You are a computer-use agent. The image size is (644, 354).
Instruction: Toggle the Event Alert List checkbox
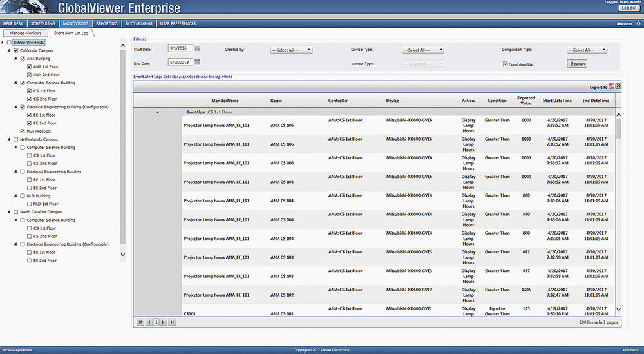[505, 64]
